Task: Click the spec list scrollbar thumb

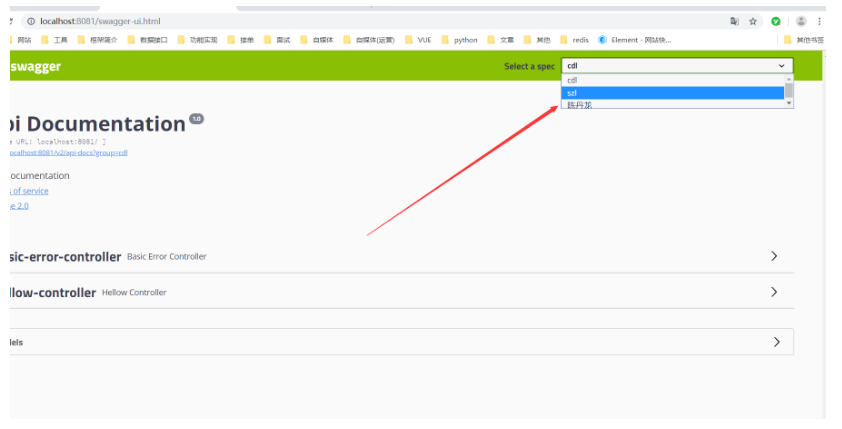Action: pyautogui.click(x=789, y=90)
